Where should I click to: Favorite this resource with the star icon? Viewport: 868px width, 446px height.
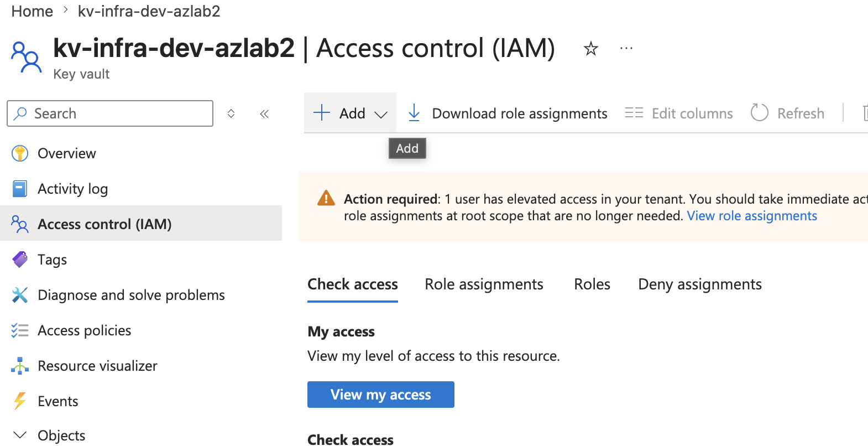(x=591, y=49)
